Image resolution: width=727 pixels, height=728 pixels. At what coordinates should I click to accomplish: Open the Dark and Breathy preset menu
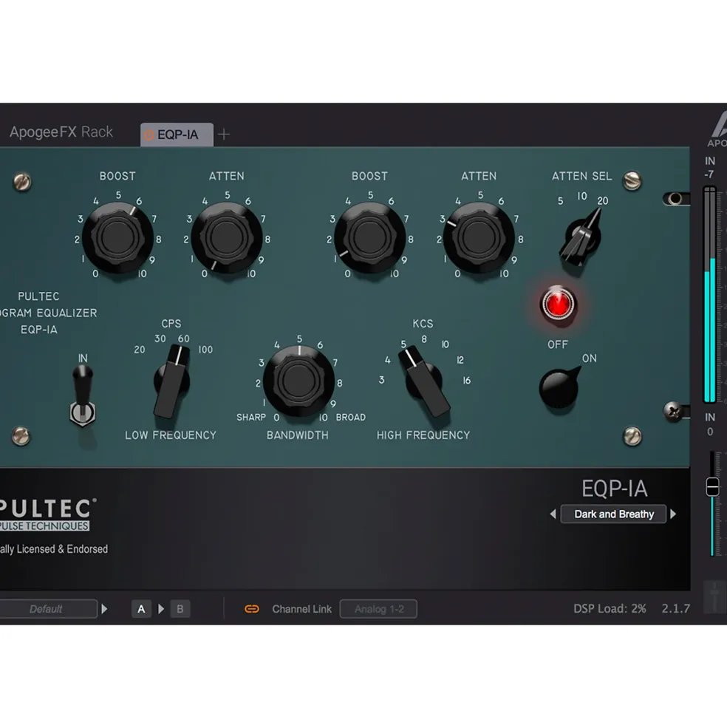coord(614,514)
